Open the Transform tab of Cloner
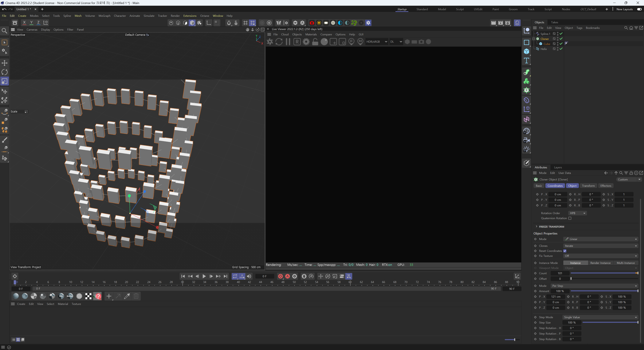 click(x=588, y=186)
